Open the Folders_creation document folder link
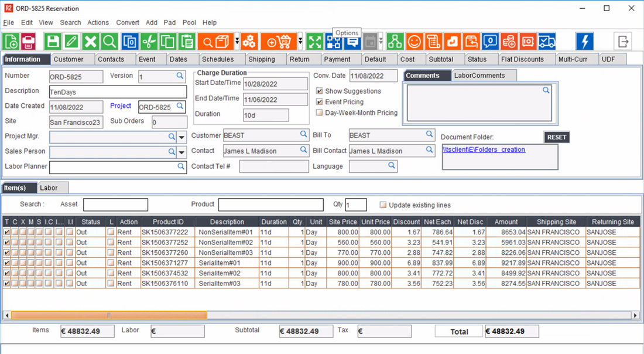644x354 pixels. 484,149
